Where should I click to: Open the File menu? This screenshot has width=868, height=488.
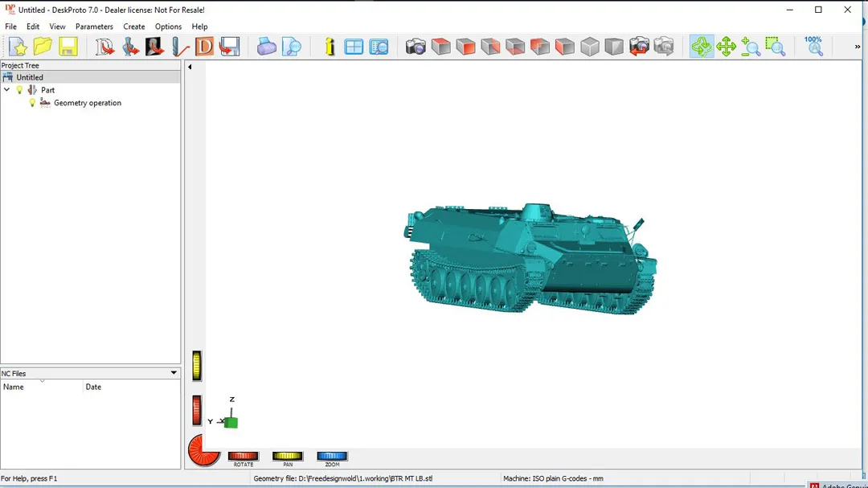coord(10,27)
